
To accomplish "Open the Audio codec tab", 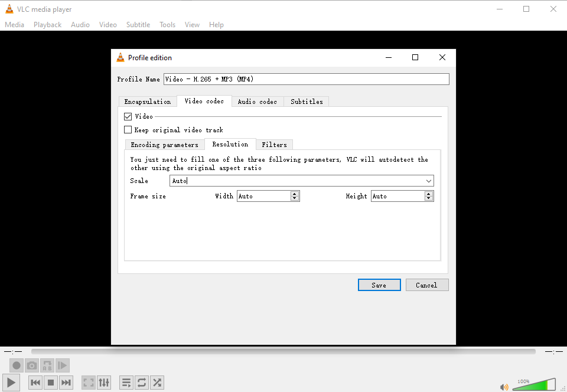I will click(x=258, y=102).
